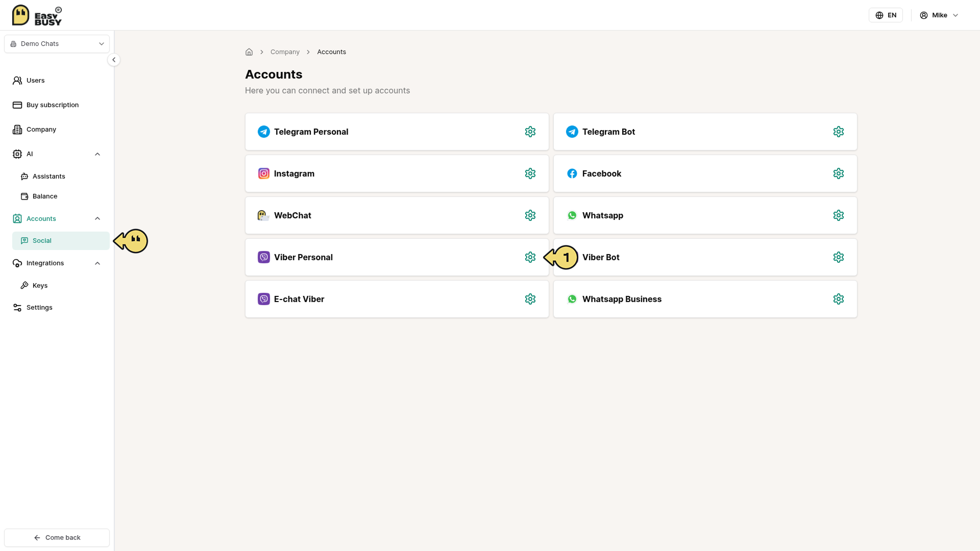
Task: Click the Viber Personal card title
Action: pos(303,257)
